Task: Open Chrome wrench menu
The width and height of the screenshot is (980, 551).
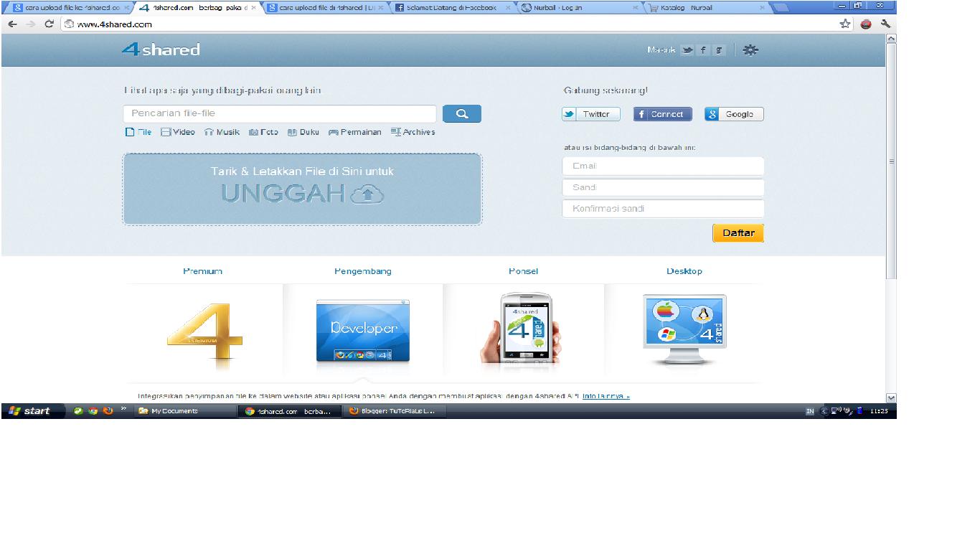Action: click(886, 24)
